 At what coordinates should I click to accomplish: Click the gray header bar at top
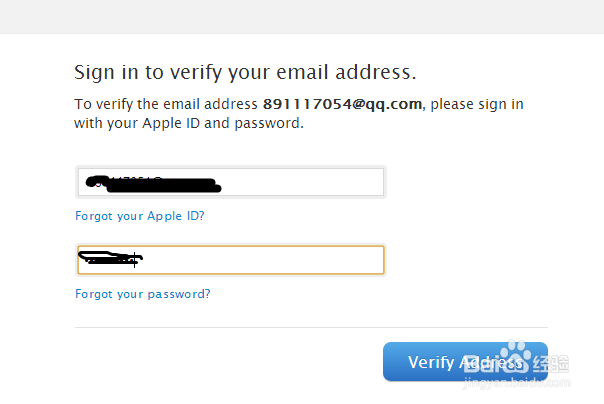(x=302, y=16)
